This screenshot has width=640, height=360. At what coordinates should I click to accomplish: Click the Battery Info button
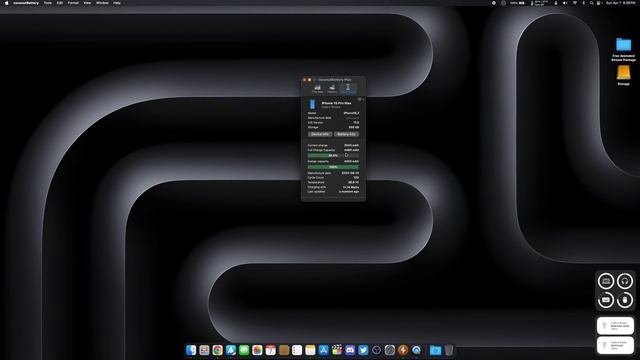click(346, 134)
